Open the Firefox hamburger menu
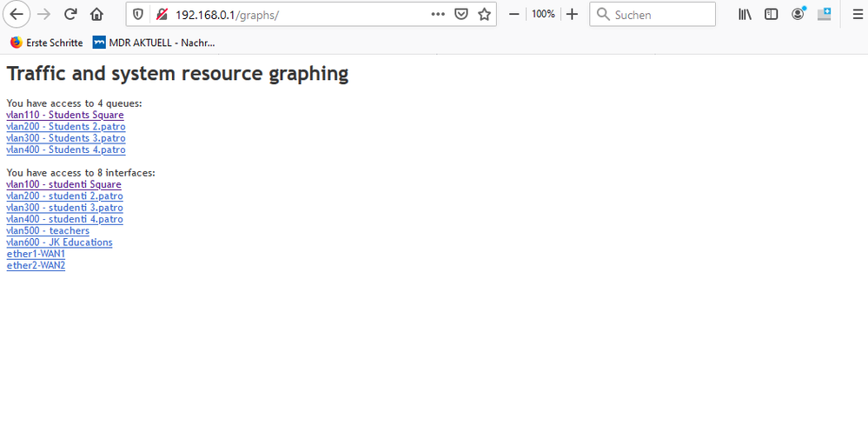Image resolution: width=868 pixels, height=425 pixels. point(858,15)
